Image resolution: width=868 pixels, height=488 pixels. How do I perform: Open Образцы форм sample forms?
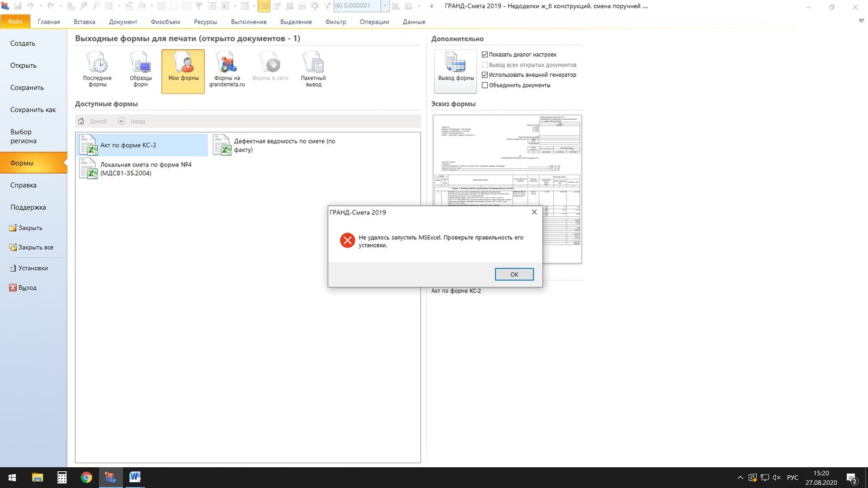141,71
